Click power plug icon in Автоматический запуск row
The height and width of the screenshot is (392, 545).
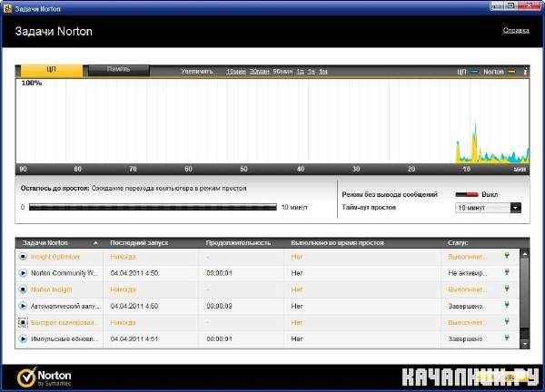(x=507, y=305)
